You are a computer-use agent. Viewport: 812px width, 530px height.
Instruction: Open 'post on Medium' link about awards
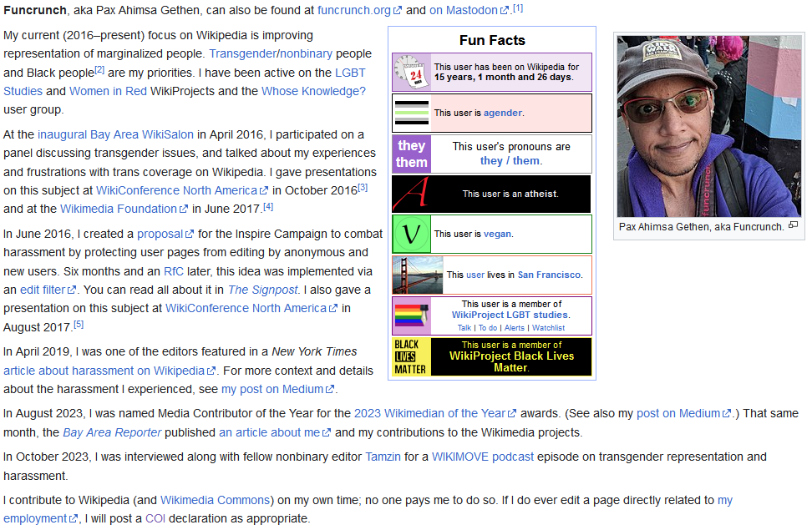[683, 413]
